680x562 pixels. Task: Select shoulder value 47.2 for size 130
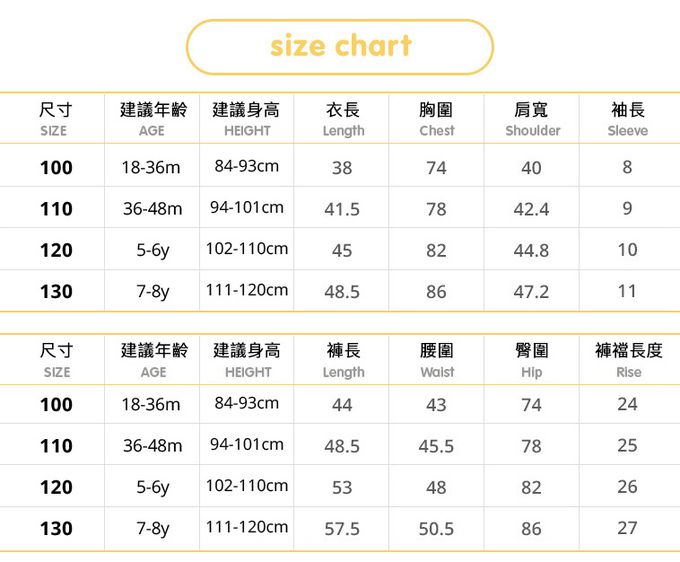point(532,292)
